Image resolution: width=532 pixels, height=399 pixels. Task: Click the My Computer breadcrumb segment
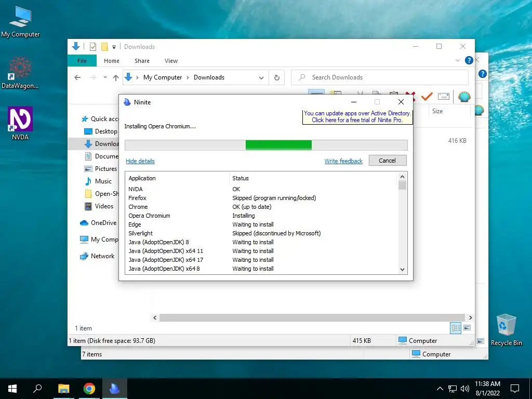click(x=163, y=77)
